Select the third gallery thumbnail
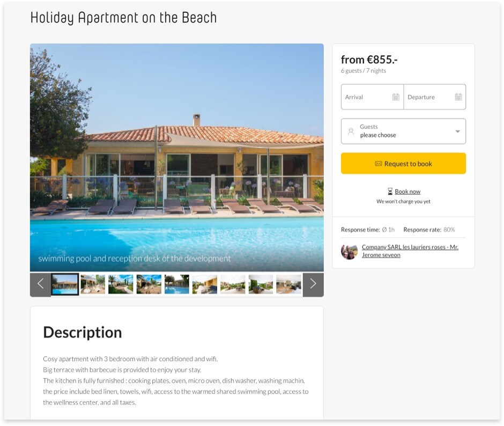Viewport: 504px width, 426px height. tap(121, 284)
